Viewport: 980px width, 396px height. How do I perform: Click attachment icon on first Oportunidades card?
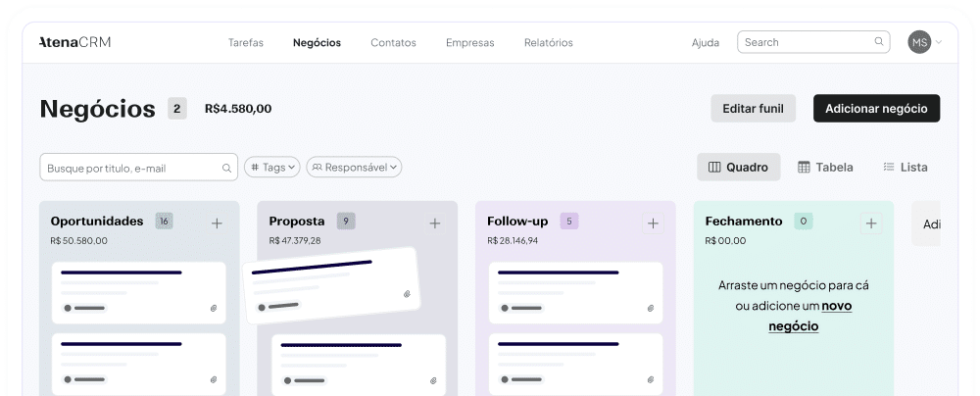(x=213, y=308)
